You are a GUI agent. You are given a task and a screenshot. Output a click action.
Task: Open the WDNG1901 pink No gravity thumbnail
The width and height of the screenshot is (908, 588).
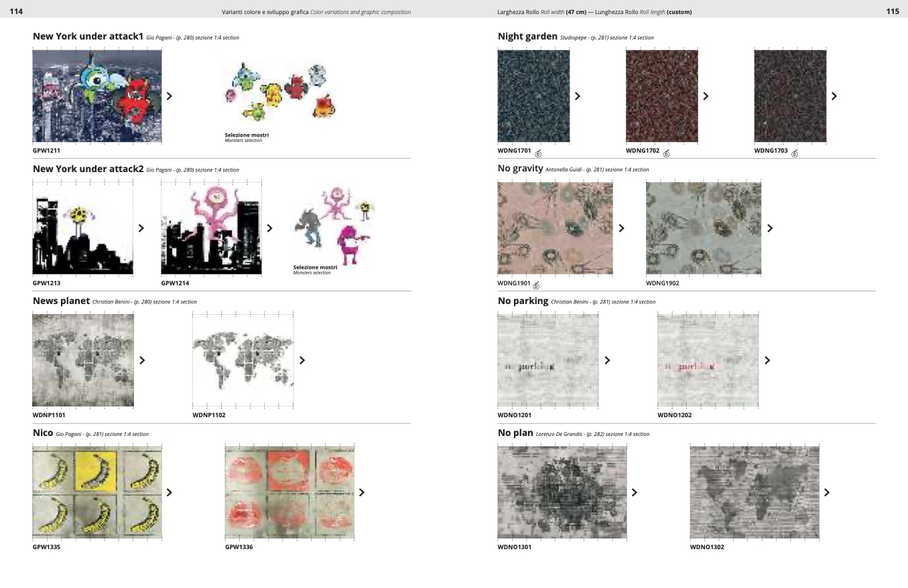click(555, 228)
